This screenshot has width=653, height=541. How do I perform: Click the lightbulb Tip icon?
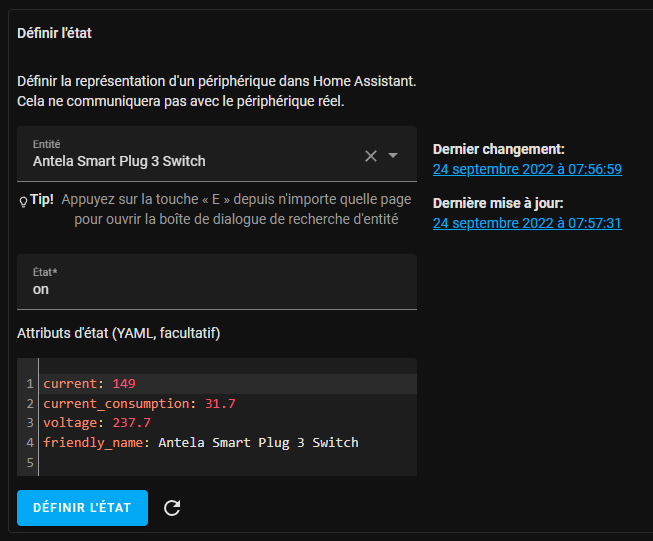click(23, 200)
